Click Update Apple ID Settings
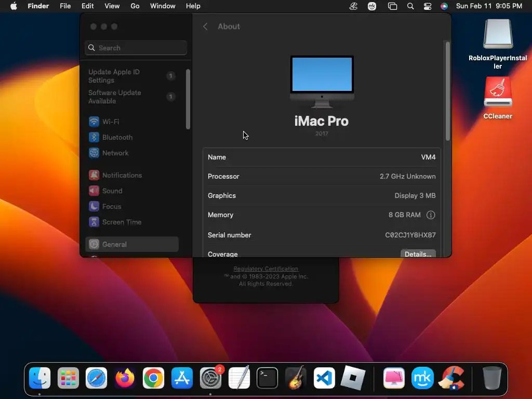Screen dimensions: 532x399 (131, 76)
